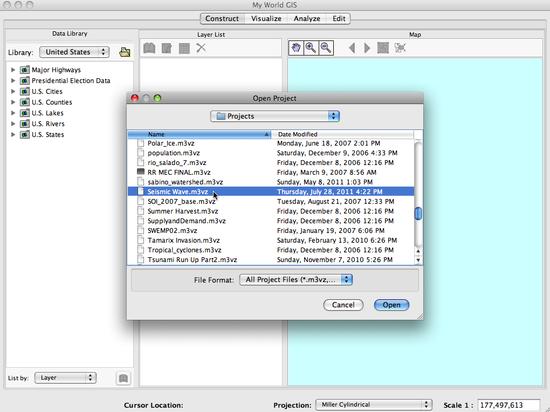Select the zoom in magnifier tool
This screenshot has height=412, width=550.
(x=311, y=48)
